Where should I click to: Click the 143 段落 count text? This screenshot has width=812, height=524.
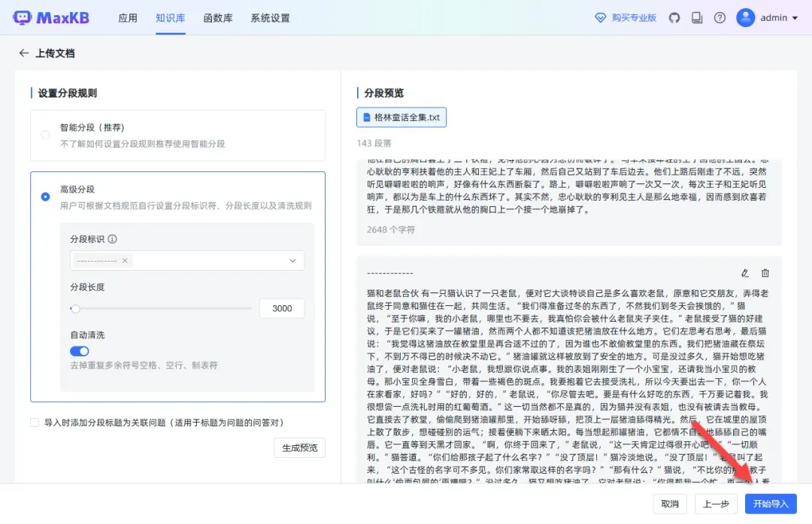click(374, 143)
